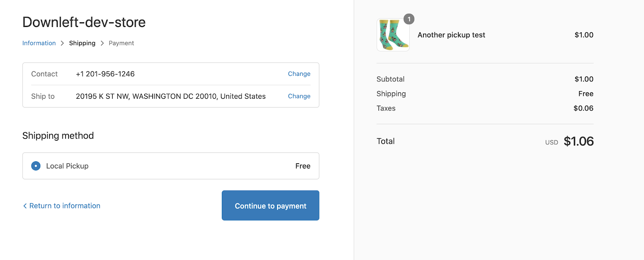
Task: Click the Downleft-dev-store title
Action: [x=84, y=22]
